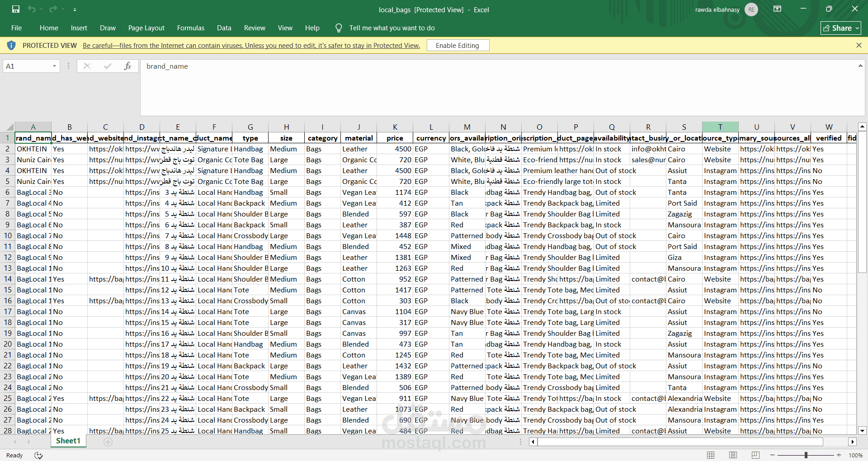868x461 pixels.
Task: Click the zoom slider handle
Action: click(x=806, y=455)
